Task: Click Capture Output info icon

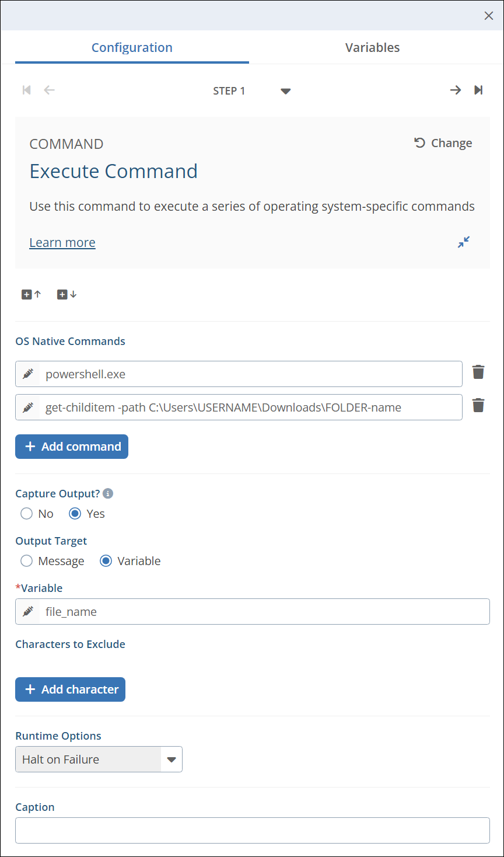Action: 108,493
